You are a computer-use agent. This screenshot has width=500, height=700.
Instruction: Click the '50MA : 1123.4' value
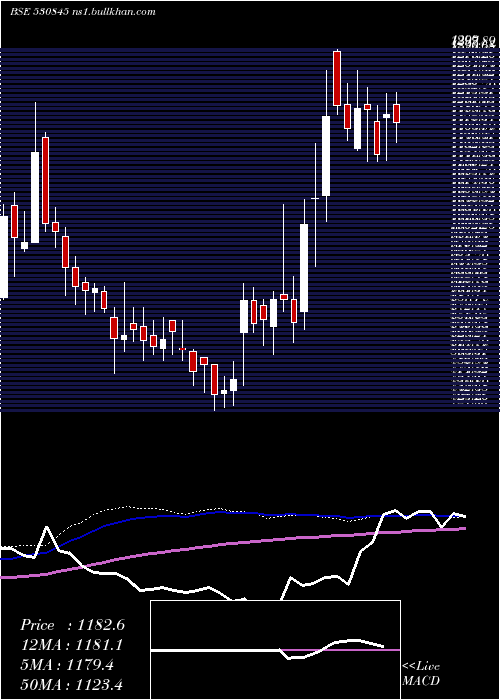pos(71,685)
